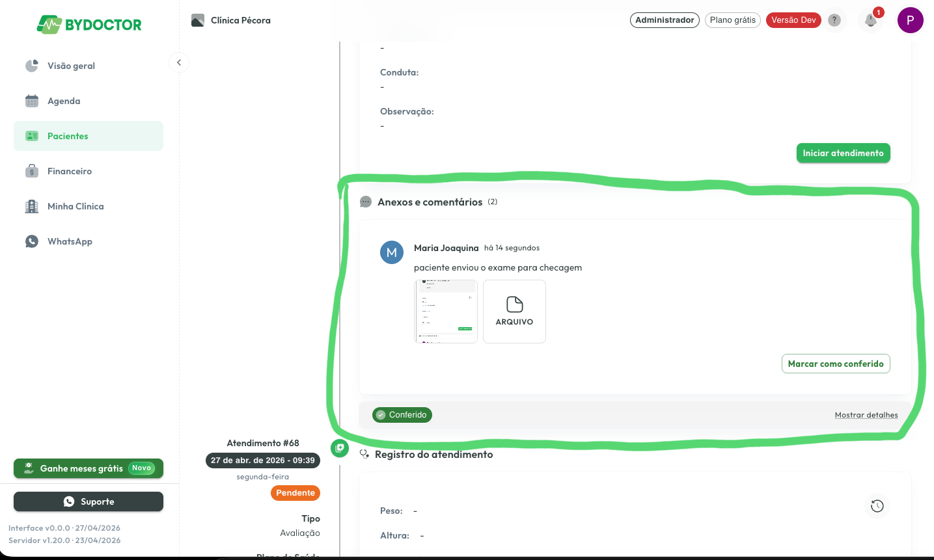Open help via question mark icon
This screenshot has height=560, width=934.
coord(834,20)
